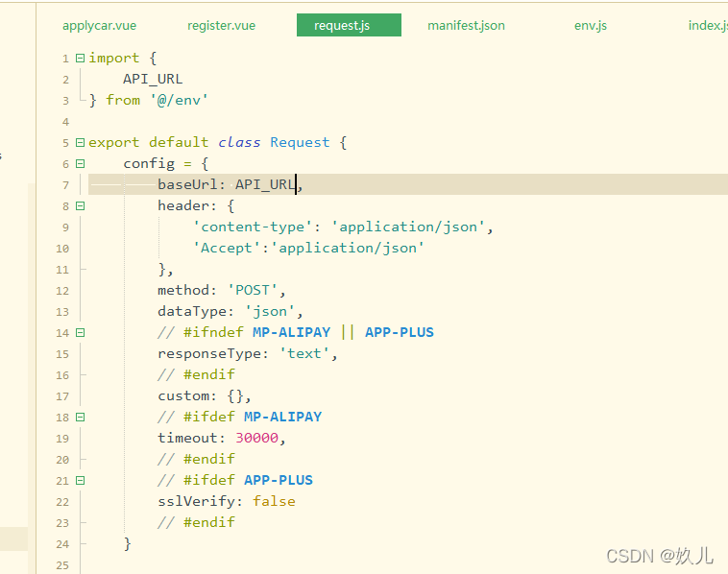Fold the config object on line 6
The width and height of the screenshot is (728, 574).
point(80,163)
